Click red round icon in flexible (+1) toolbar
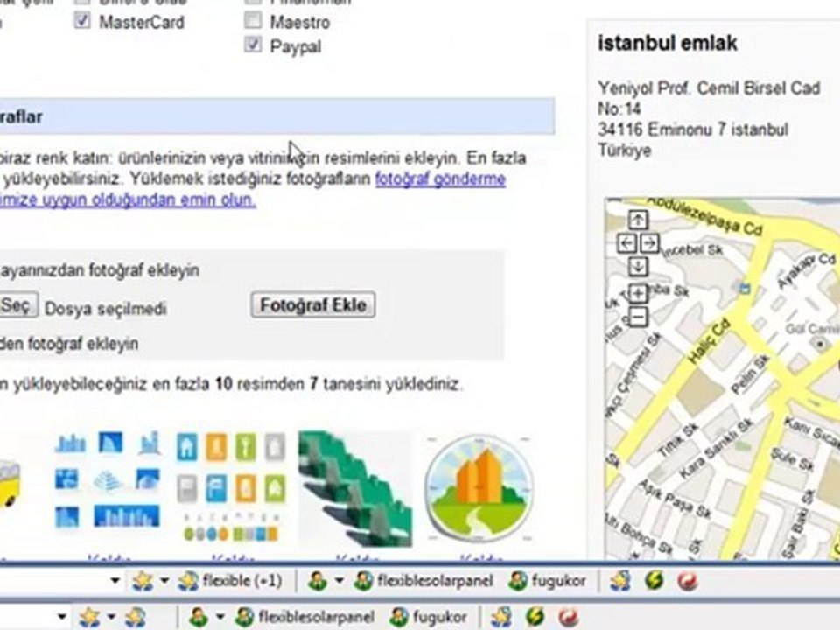 click(x=688, y=581)
